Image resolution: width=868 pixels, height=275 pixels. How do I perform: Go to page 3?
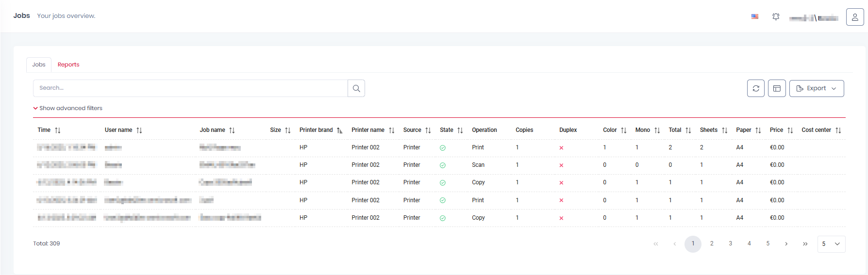pos(730,244)
